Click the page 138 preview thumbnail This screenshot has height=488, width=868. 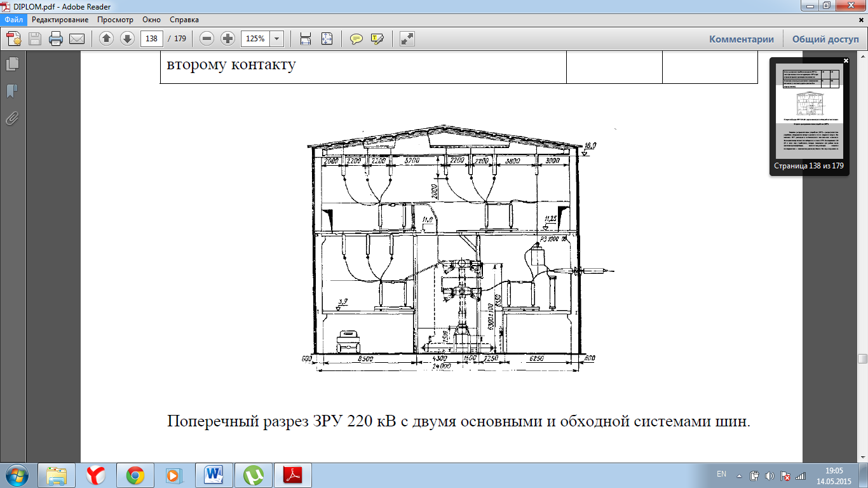809,112
